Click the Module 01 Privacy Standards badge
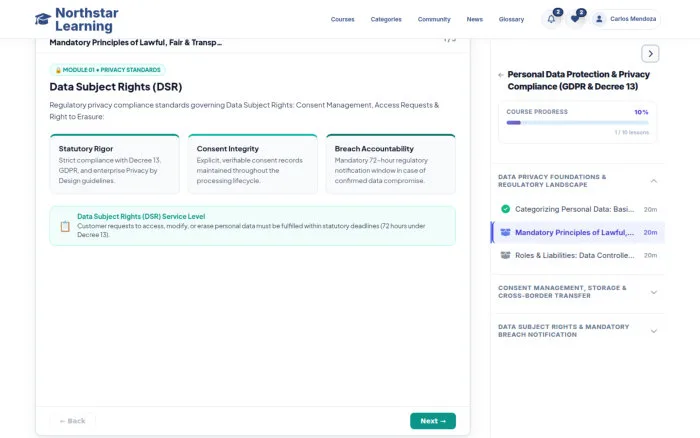The image size is (700, 438). pyautogui.click(x=108, y=70)
